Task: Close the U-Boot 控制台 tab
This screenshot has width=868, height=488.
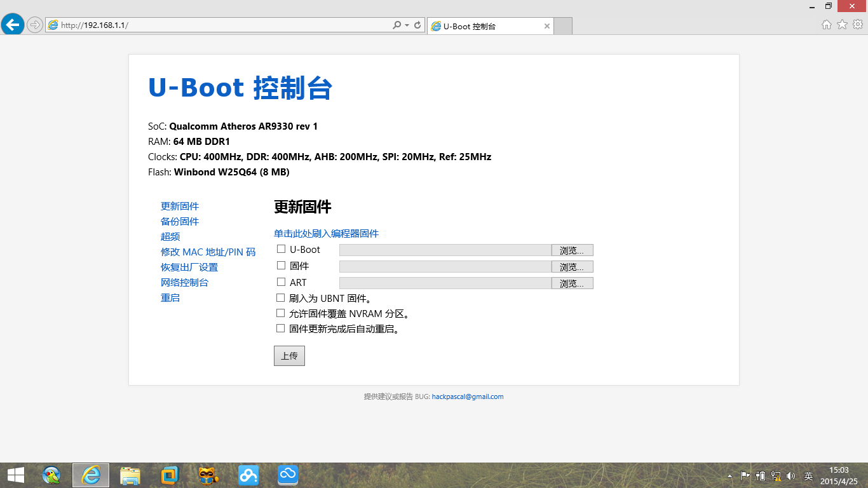Action: [547, 26]
